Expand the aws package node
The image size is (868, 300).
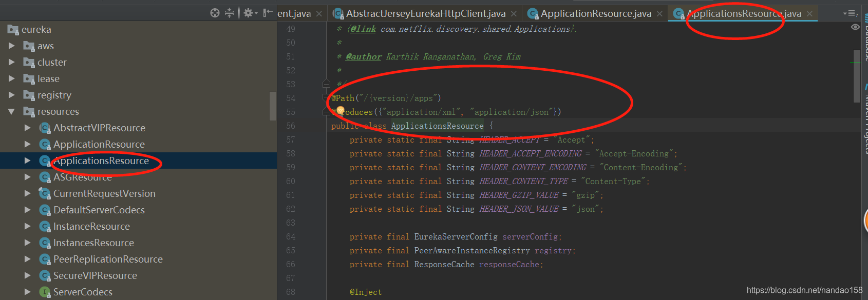pyautogui.click(x=11, y=46)
